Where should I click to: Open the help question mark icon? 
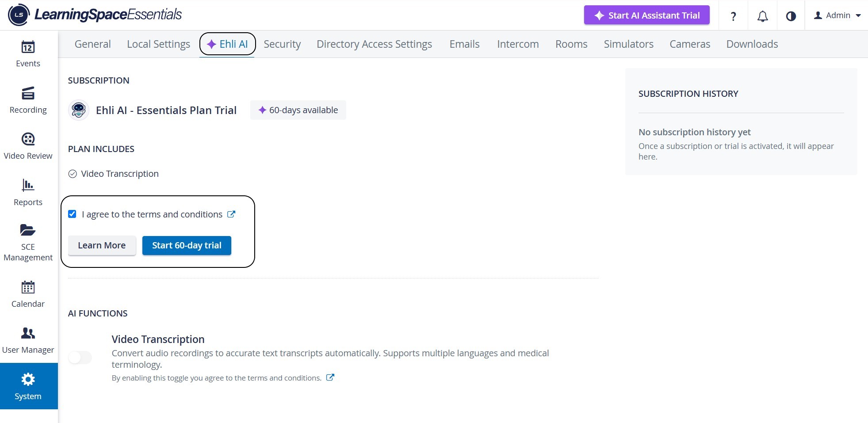pos(733,16)
